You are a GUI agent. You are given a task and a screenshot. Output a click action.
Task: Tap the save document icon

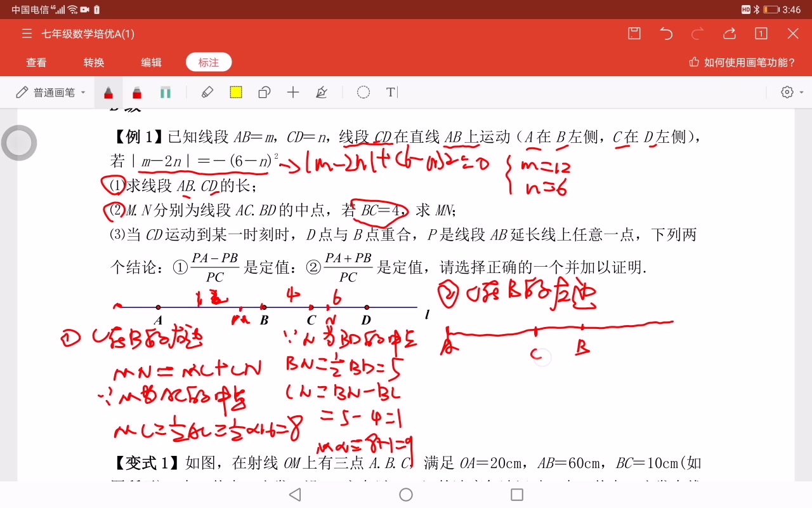(x=634, y=33)
